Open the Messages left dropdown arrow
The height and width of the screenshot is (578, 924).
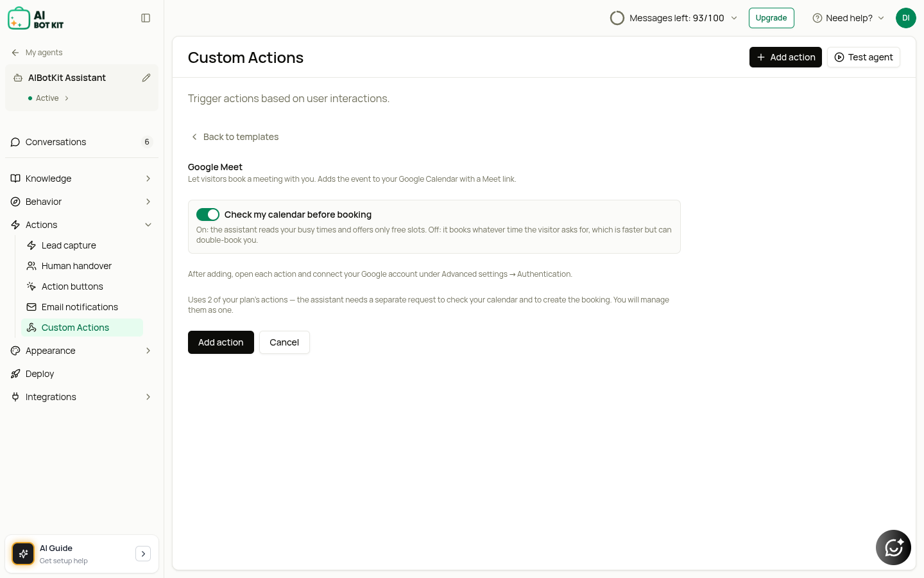pyautogui.click(x=734, y=18)
